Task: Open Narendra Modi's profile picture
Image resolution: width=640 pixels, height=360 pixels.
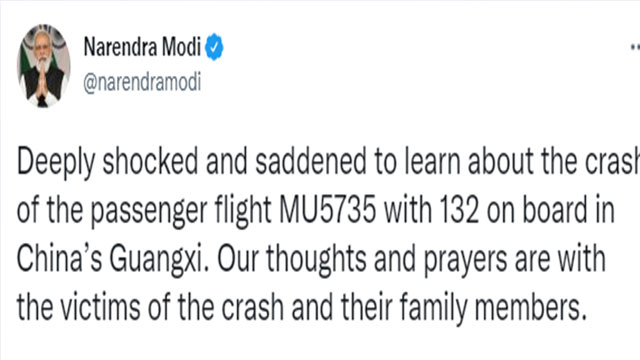Action: click(43, 66)
